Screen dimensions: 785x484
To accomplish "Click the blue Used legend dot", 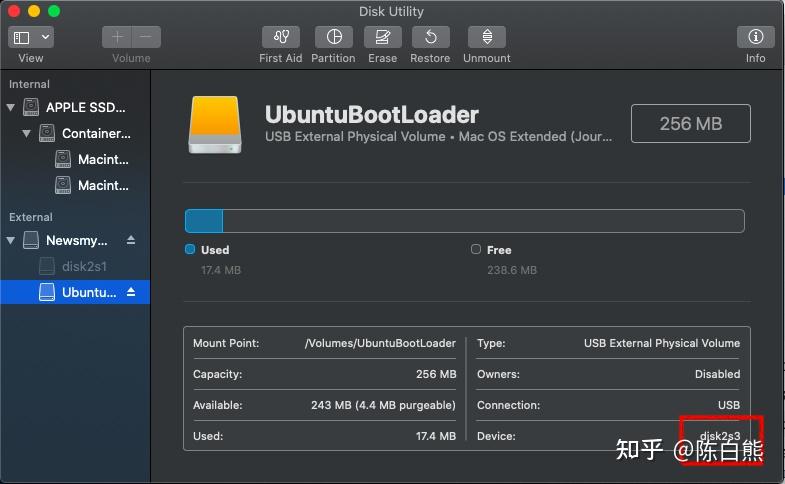I will point(190,249).
